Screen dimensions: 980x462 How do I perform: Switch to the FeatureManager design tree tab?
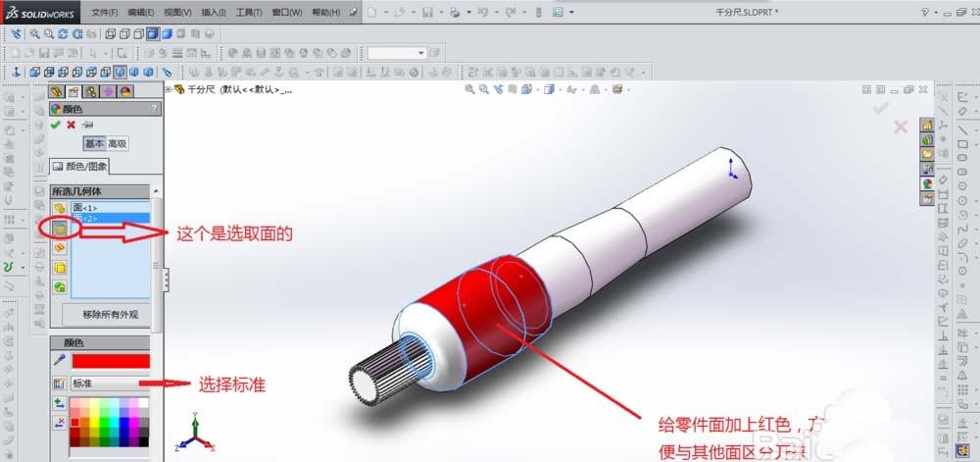56,91
